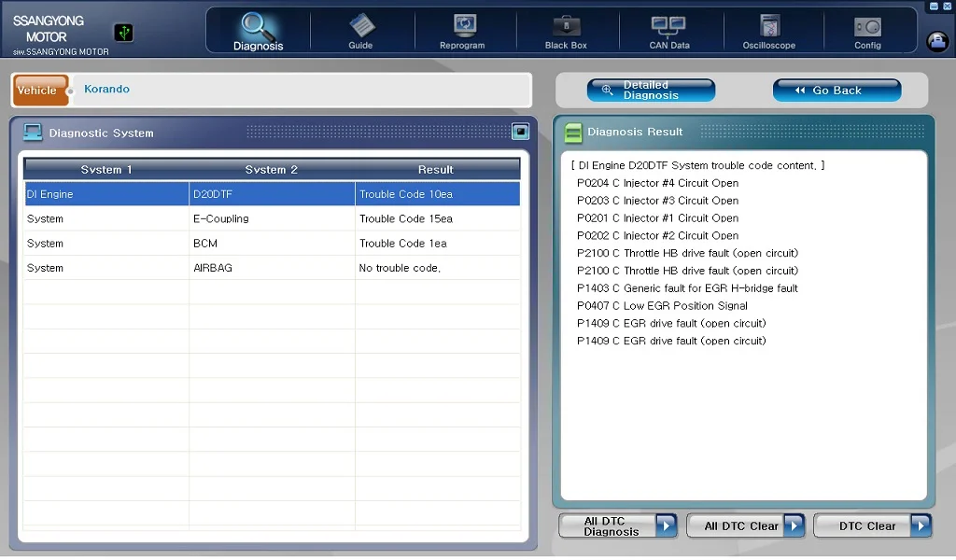Click the Diagnostic System panel maximize icon
The width and height of the screenshot is (956, 560).
[520, 131]
